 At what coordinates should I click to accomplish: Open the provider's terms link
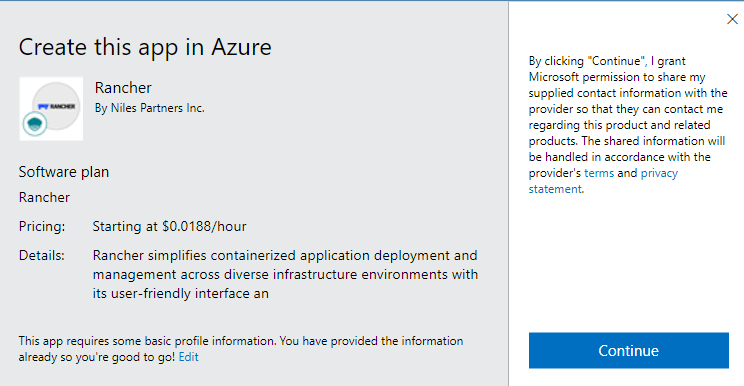[x=599, y=173]
